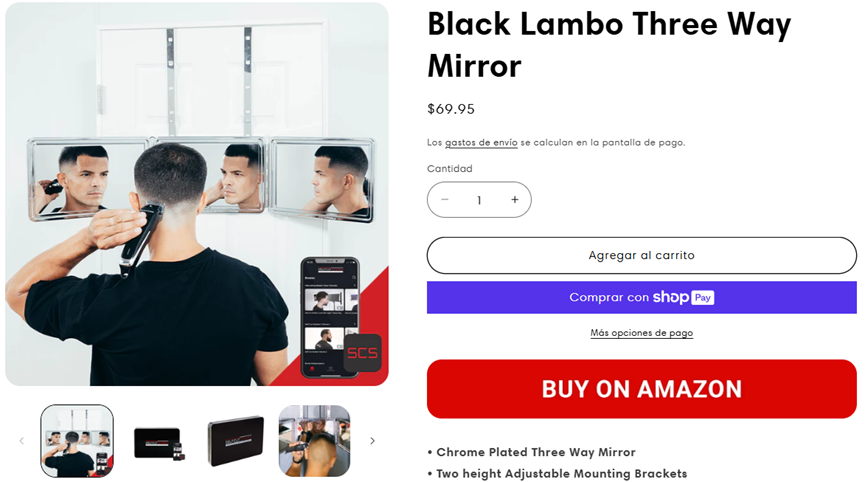Viewport: 865px width, 482px height.
Task: Click the $69.95 price text
Action: (451, 109)
